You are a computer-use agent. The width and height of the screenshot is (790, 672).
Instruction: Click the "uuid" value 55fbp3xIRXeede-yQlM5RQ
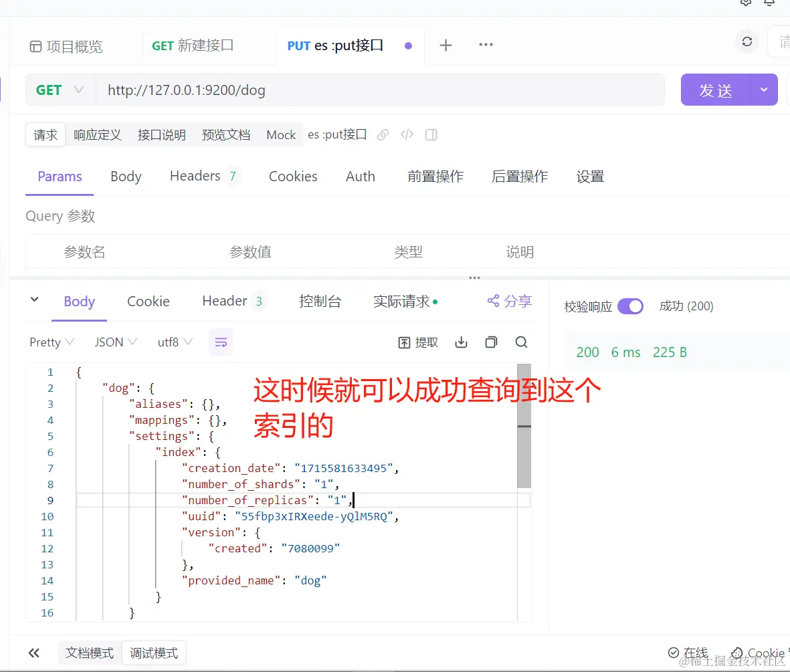314,516
